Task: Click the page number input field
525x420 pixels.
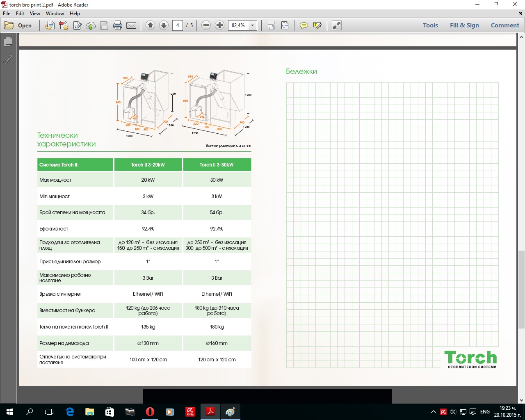Action: click(178, 25)
